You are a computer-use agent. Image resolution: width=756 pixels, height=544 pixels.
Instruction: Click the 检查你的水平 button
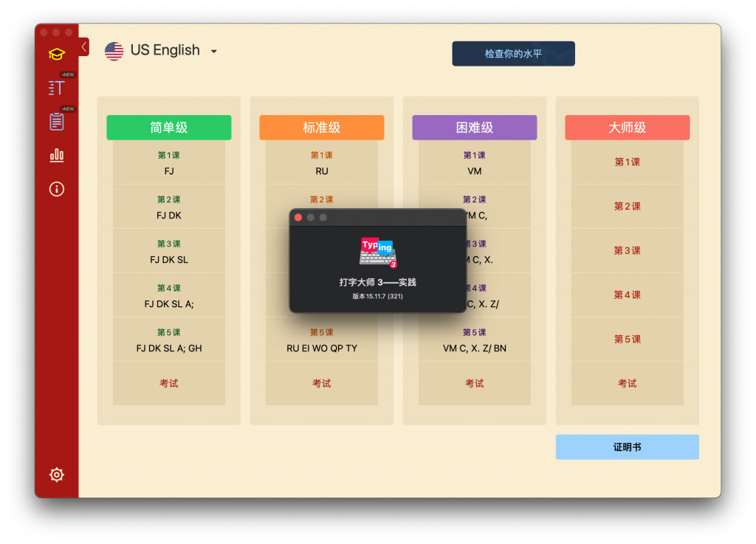(x=513, y=53)
